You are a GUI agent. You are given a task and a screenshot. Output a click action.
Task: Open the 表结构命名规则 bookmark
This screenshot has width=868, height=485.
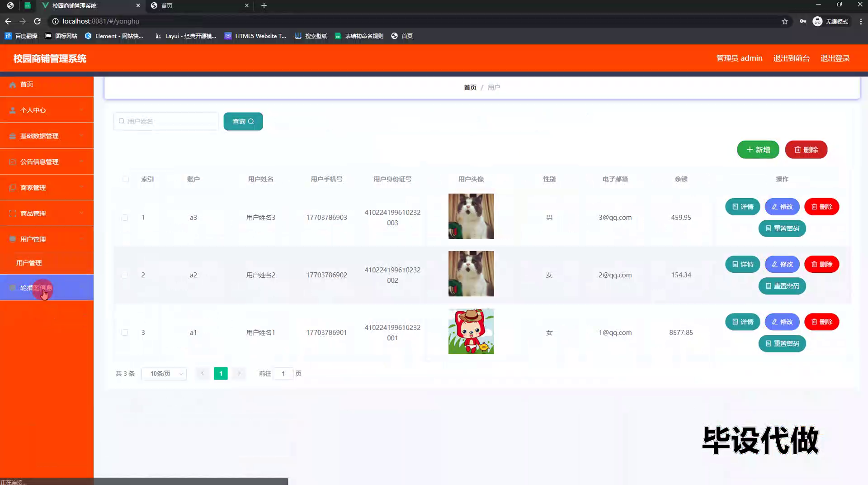click(x=359, y=36)
